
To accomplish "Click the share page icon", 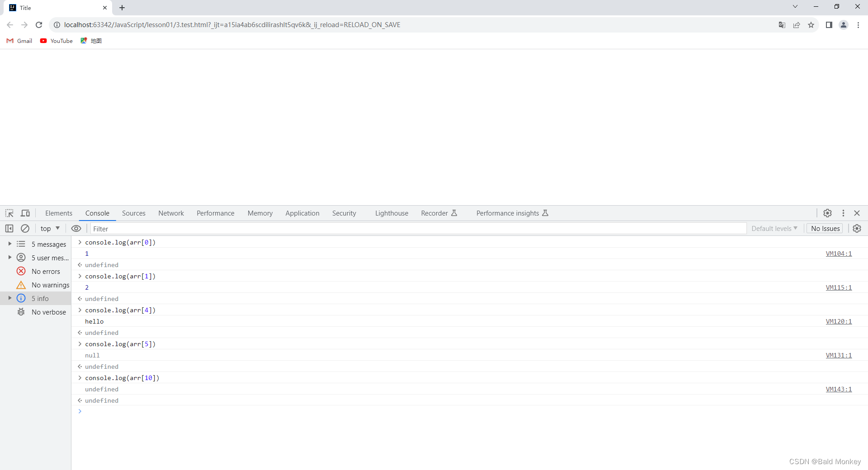I will coord(797,25).
